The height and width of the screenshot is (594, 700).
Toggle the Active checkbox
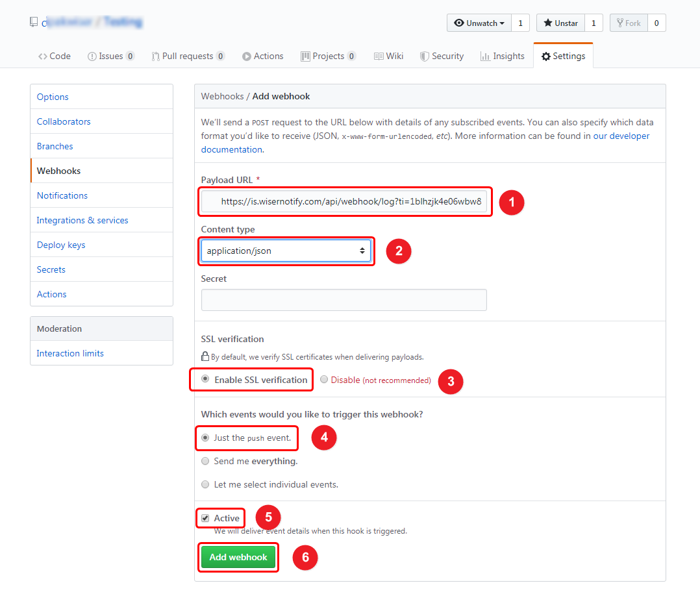[x=205, y=518]
